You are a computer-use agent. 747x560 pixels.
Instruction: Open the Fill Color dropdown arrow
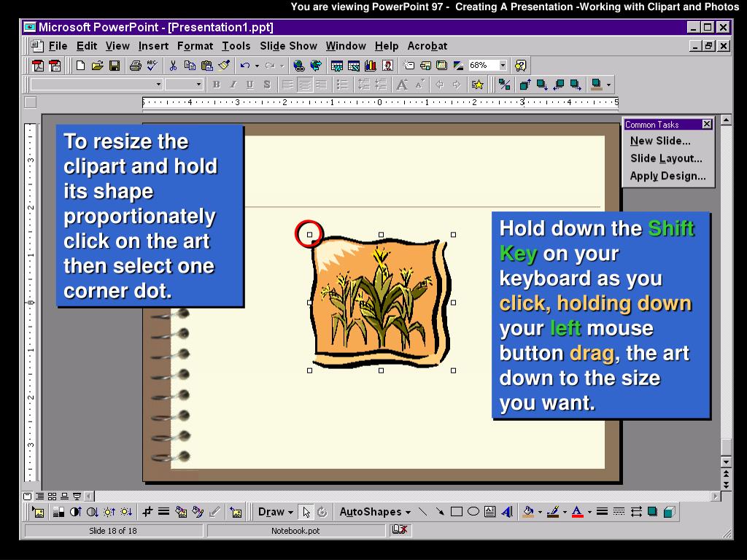coord(541,512)
